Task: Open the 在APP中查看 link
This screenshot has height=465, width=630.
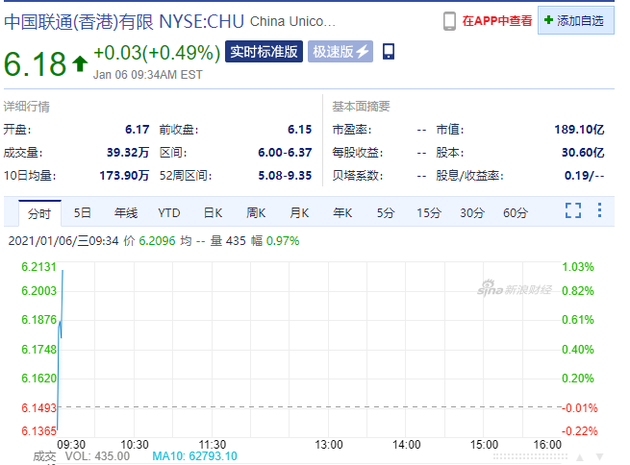Action: 497,20
